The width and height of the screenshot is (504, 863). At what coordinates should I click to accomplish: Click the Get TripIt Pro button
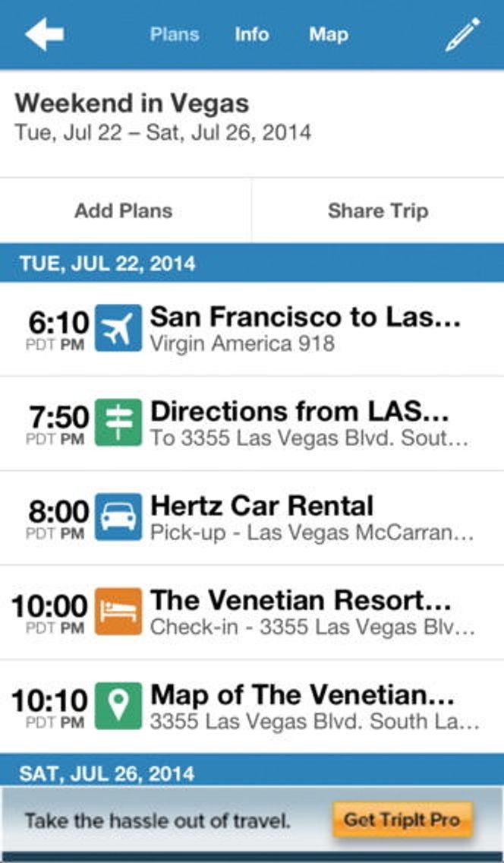[x=402, y=820]
